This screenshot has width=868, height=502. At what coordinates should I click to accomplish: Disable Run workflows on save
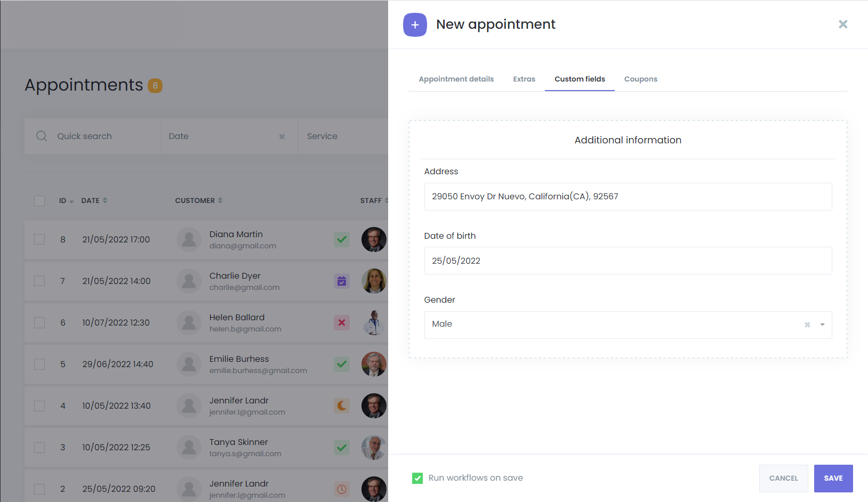(417, 478)
